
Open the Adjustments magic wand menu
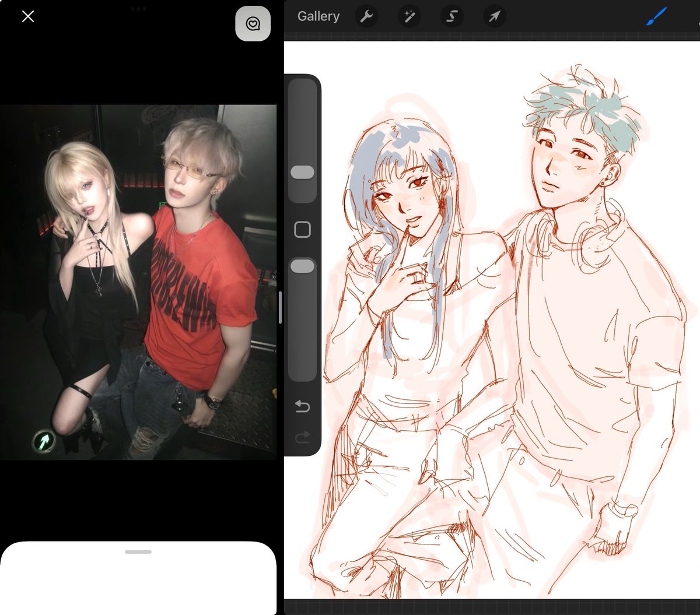coord(409,16)
